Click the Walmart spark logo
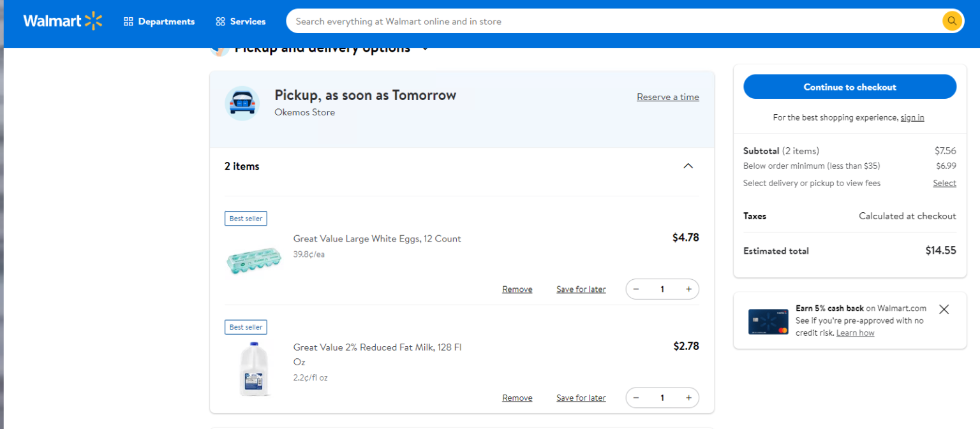Screen dimensions: 980x429 click(x=93, y=21)
